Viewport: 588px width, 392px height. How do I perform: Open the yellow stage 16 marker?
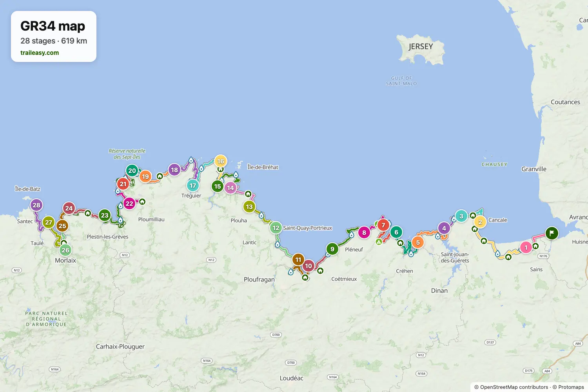click(221, 161)
